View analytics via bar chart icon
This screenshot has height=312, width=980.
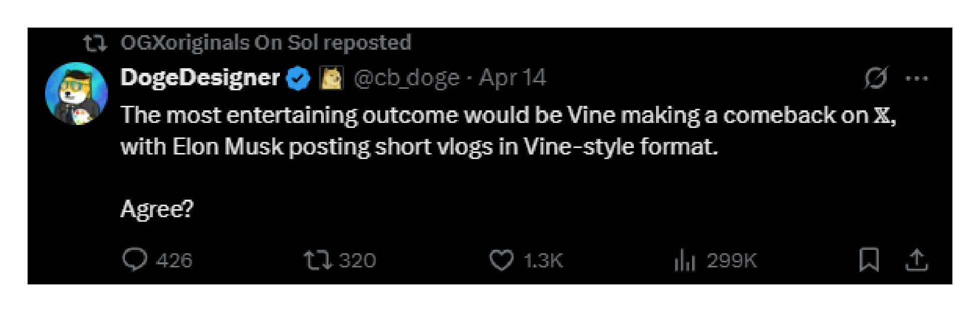(x=685, y=260)
